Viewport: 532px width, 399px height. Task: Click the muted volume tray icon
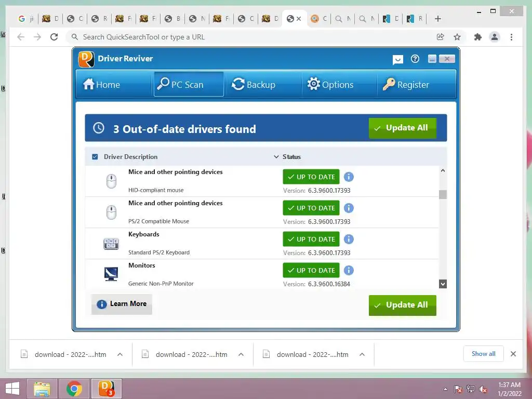click(483, 389)
